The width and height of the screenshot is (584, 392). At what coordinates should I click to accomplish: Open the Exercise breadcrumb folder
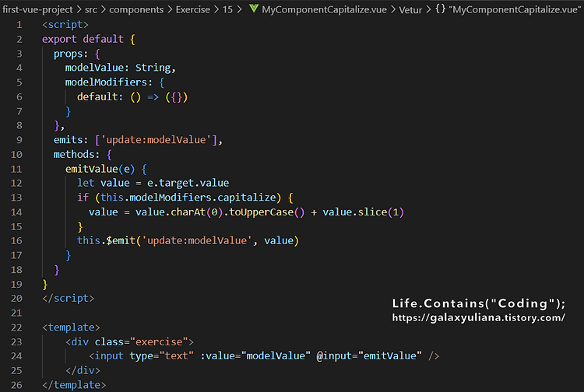[193, 9]
